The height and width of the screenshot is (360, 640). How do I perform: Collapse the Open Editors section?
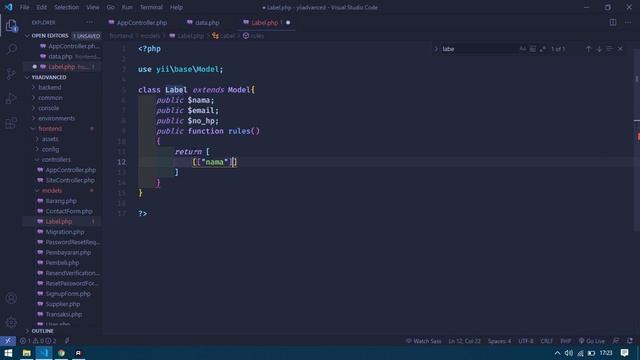click(x=61, y=36)
